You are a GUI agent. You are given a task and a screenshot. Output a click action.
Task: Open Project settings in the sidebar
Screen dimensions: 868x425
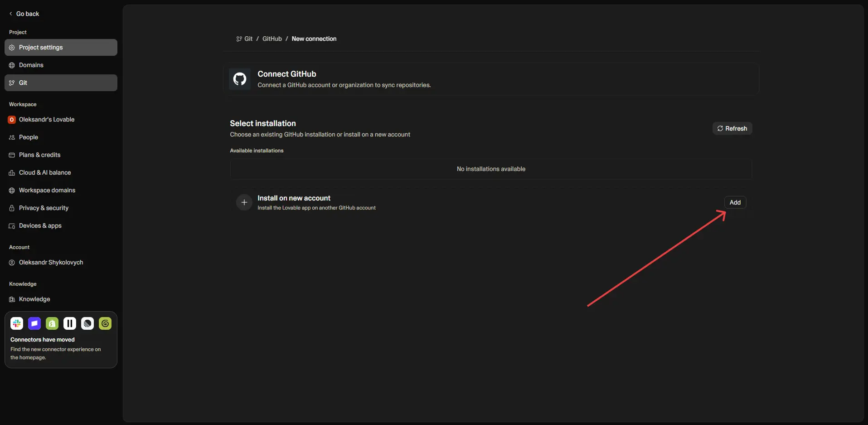[61, 47]
